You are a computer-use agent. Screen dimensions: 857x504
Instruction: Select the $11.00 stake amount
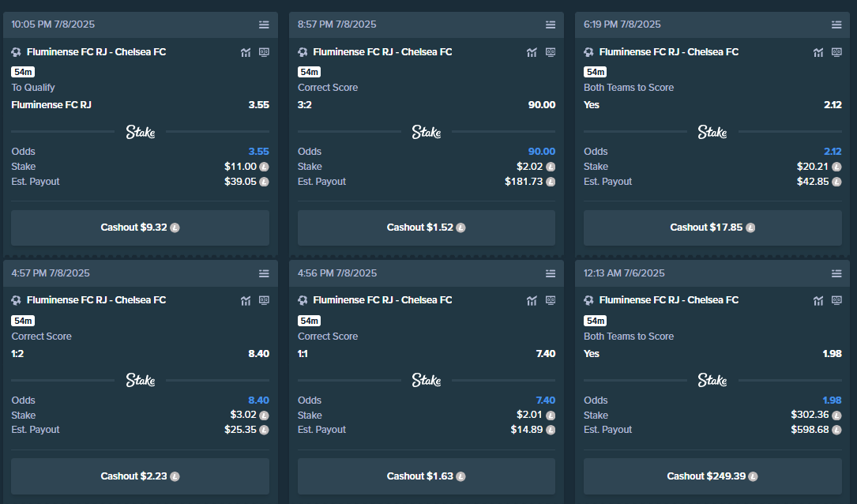240,166
